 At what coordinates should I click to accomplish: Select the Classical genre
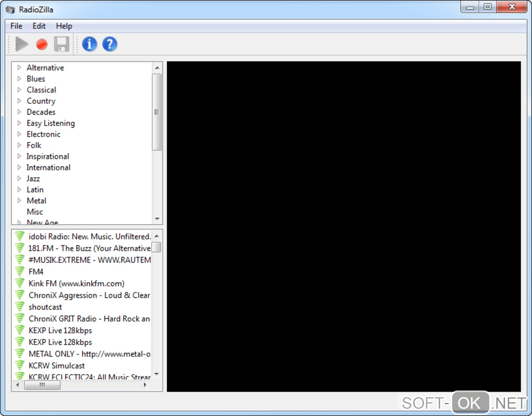pos(41,90)
